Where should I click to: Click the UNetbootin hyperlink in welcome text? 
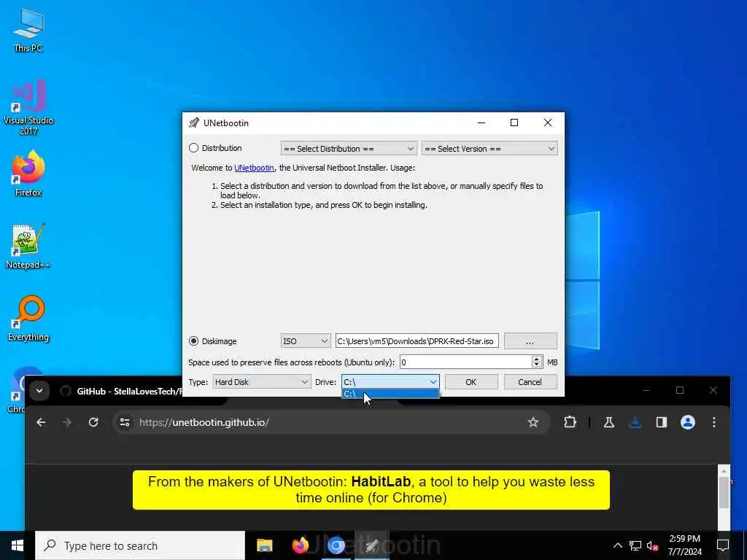[x=254, y=168]
